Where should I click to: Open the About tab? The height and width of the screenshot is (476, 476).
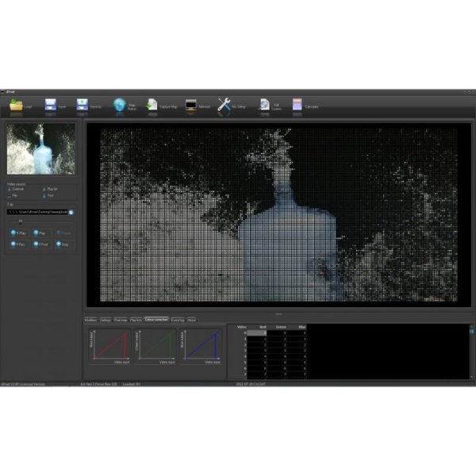[191, 320]
